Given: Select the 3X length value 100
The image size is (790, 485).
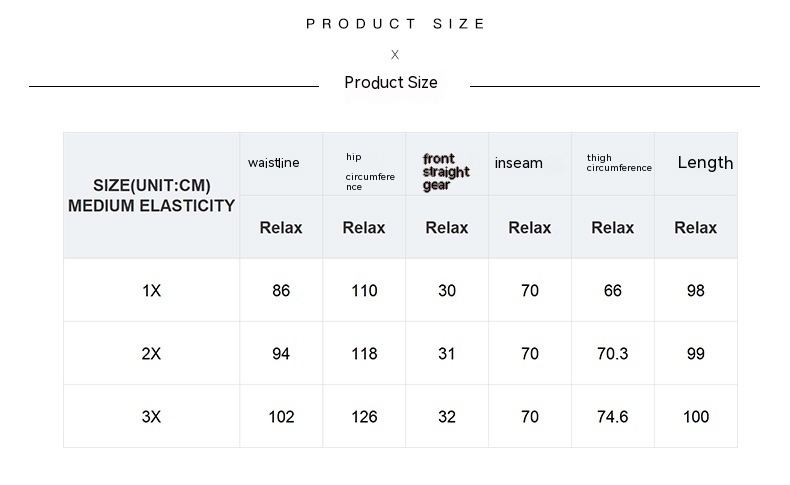Looking at the screenshot, I should pos(696,417).
